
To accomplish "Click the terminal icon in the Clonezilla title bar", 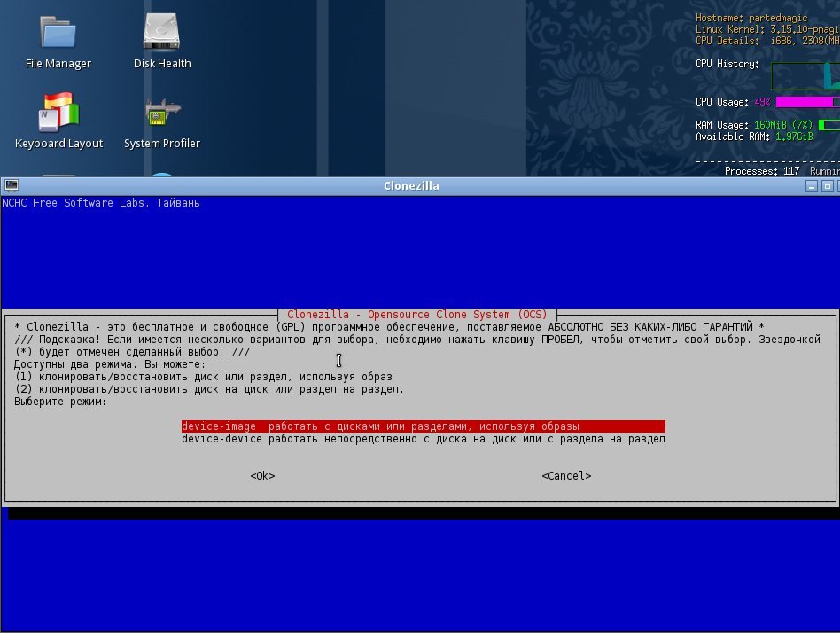I will pos(12,185).
